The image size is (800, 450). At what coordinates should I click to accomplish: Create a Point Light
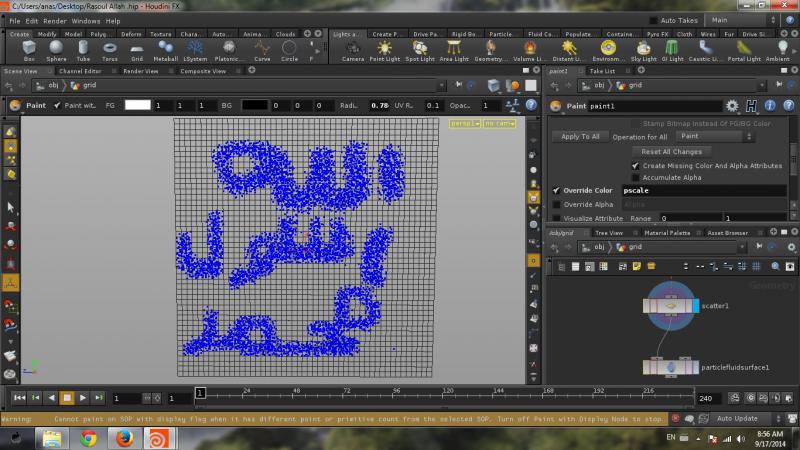(x=385, y=51)
